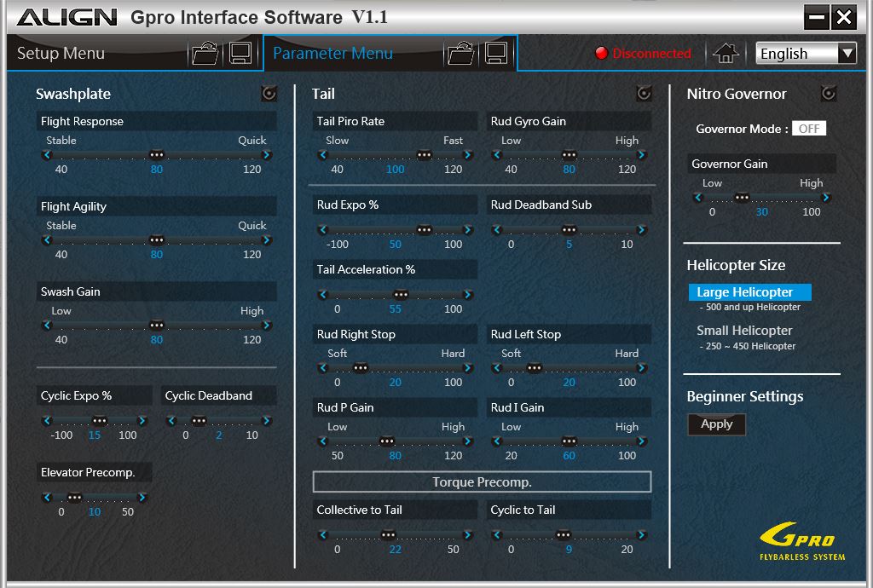Reset Nitro Governor section icon
873x588 pixels.
(829, 94)
